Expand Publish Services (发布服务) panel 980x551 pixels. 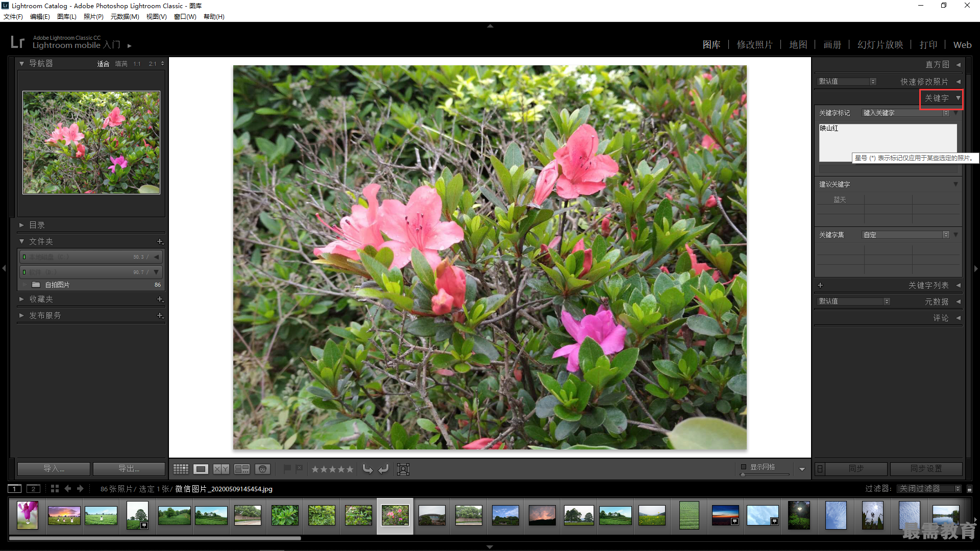click(x=21, y=315)
